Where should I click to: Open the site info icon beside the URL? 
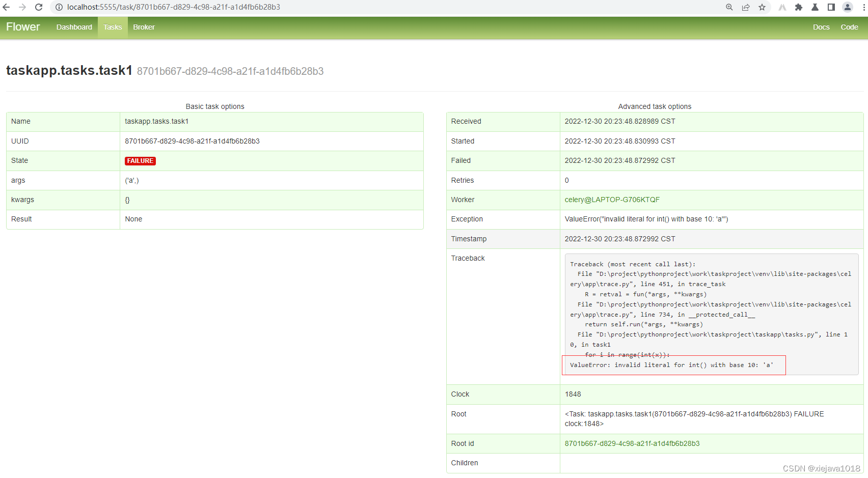[59, 7]
